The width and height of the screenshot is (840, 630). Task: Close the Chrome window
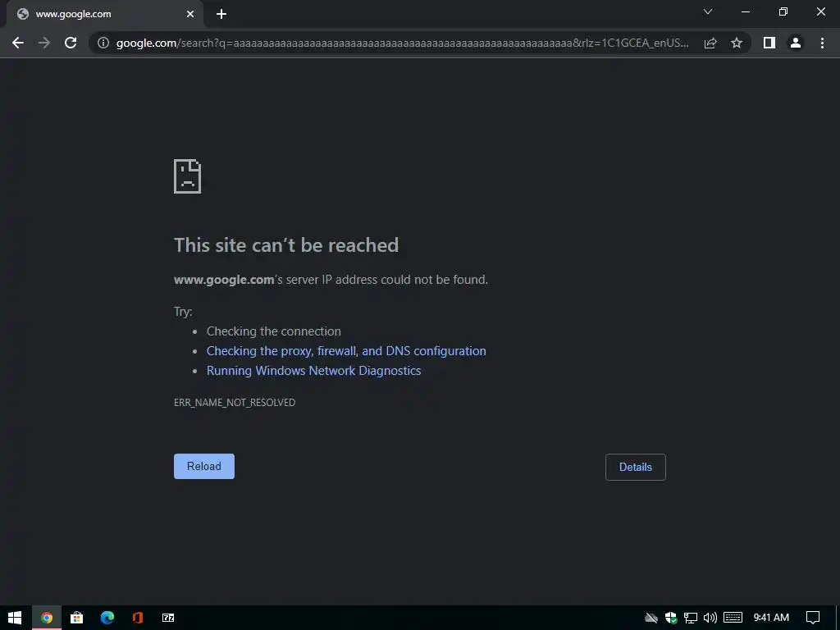(x=820, y=11)
